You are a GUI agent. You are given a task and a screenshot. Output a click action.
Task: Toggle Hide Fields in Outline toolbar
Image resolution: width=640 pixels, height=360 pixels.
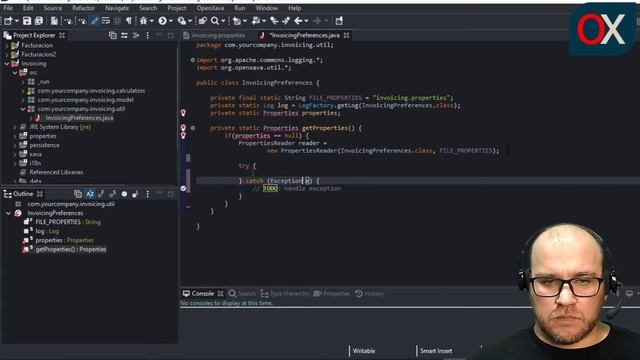(x=101, y=194)
